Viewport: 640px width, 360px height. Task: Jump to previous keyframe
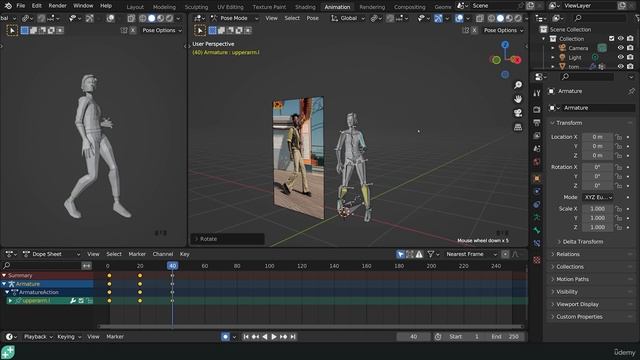[x=256, y=337]
